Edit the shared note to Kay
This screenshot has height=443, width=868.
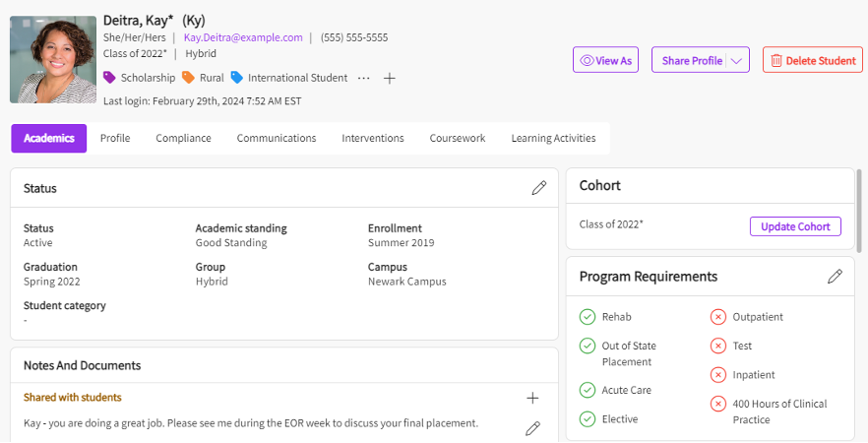click(x=532, y=427)
